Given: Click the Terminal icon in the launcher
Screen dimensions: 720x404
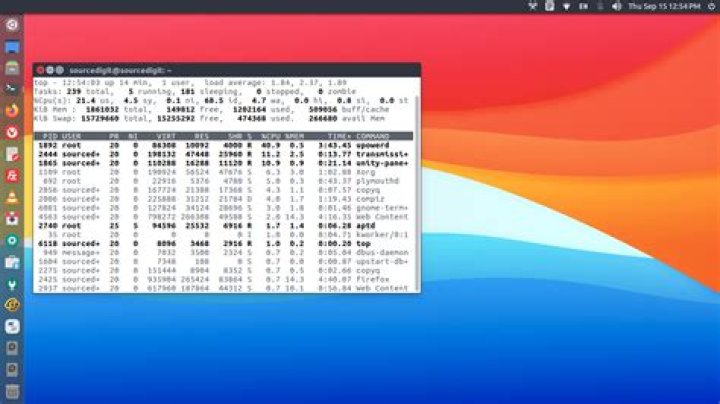Looking at the screenshot, I should tap(12, 89).
